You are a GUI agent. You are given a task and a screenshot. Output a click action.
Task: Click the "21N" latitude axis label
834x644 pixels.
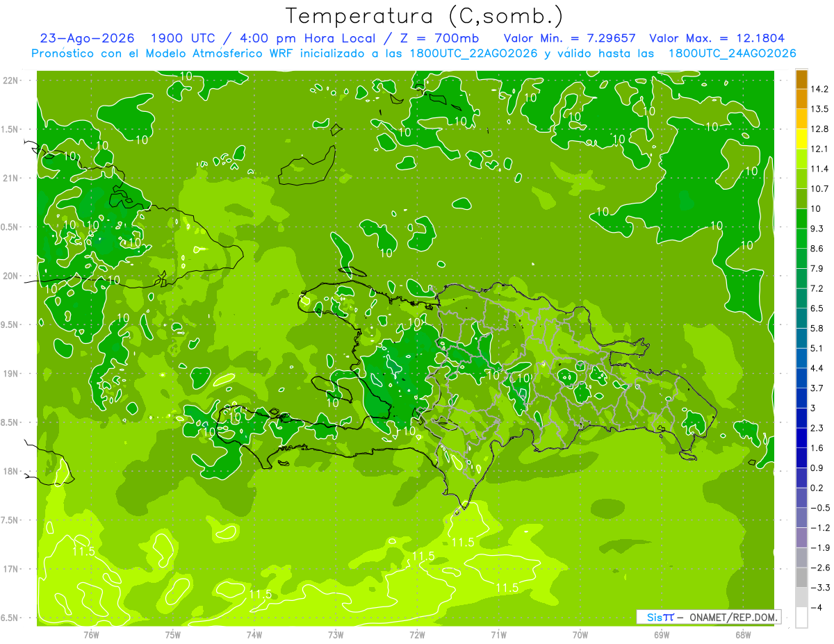coord(9,178)
